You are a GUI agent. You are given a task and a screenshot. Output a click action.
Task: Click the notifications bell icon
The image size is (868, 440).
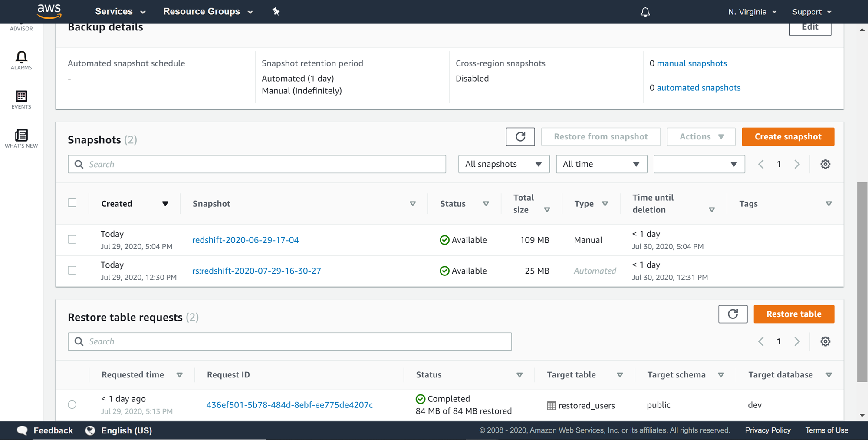[x=645, y=12]
